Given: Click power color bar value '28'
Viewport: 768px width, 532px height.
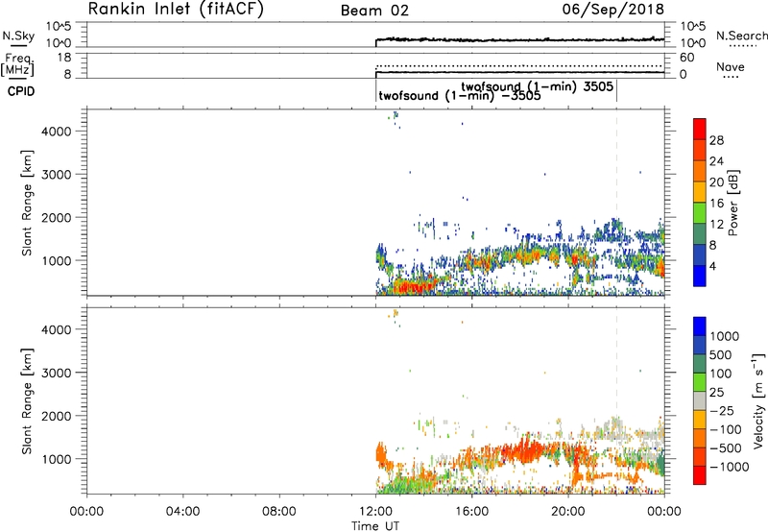Looking at the screenshot, I should [x=716, y=140].
